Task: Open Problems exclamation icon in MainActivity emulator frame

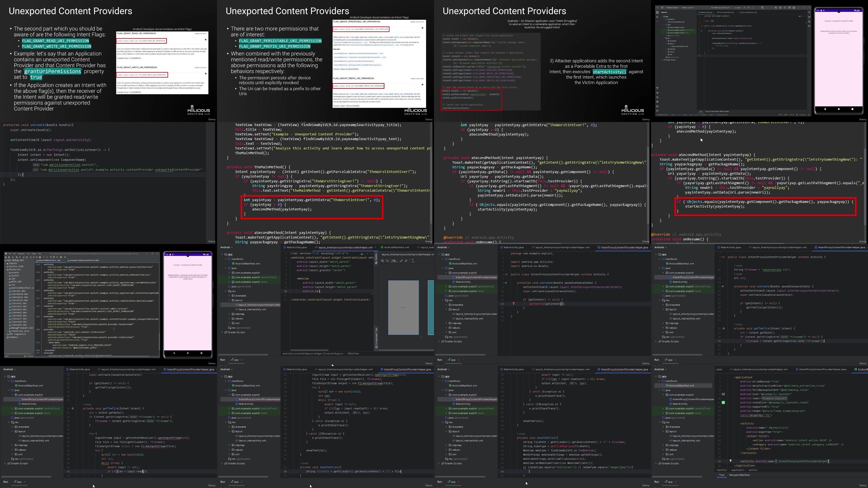Action: pyautogui.click(x=658, y=97)
